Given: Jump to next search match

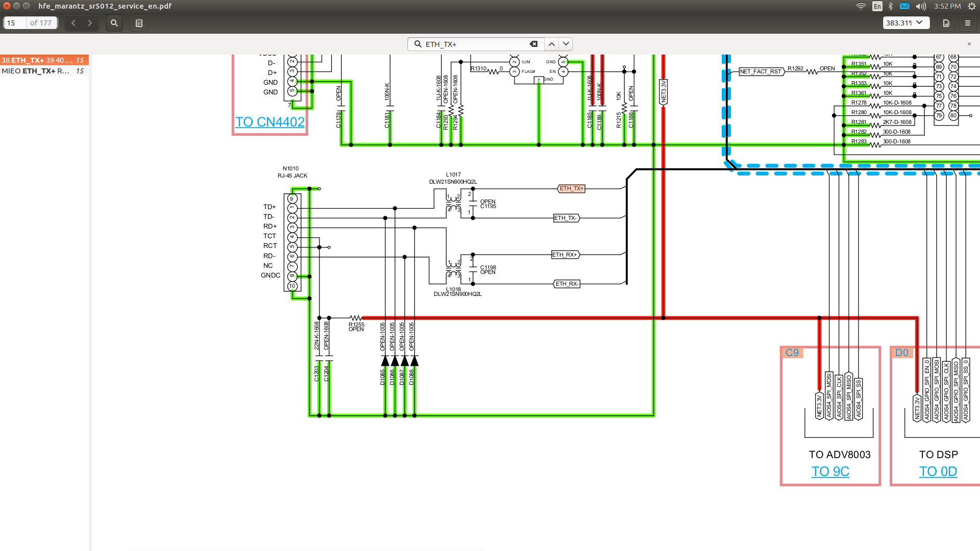Looking at the screenshot, I should point(566,44).
